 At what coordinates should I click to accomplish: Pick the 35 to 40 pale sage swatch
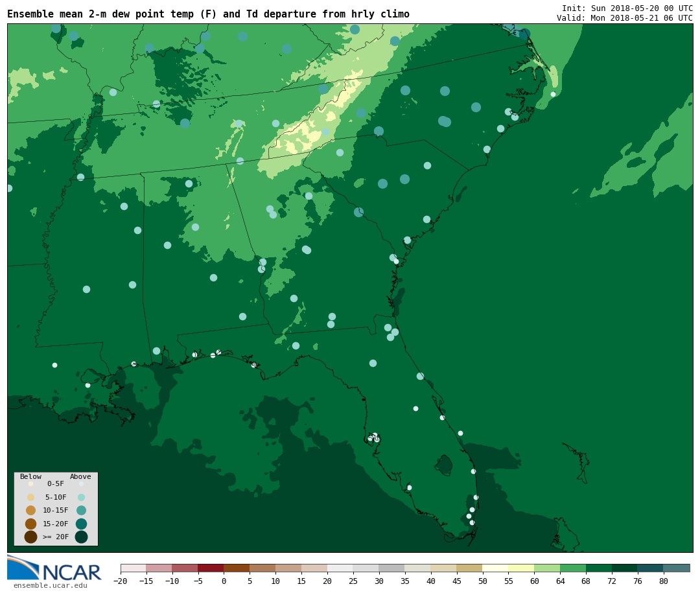(x=418, y=568)
